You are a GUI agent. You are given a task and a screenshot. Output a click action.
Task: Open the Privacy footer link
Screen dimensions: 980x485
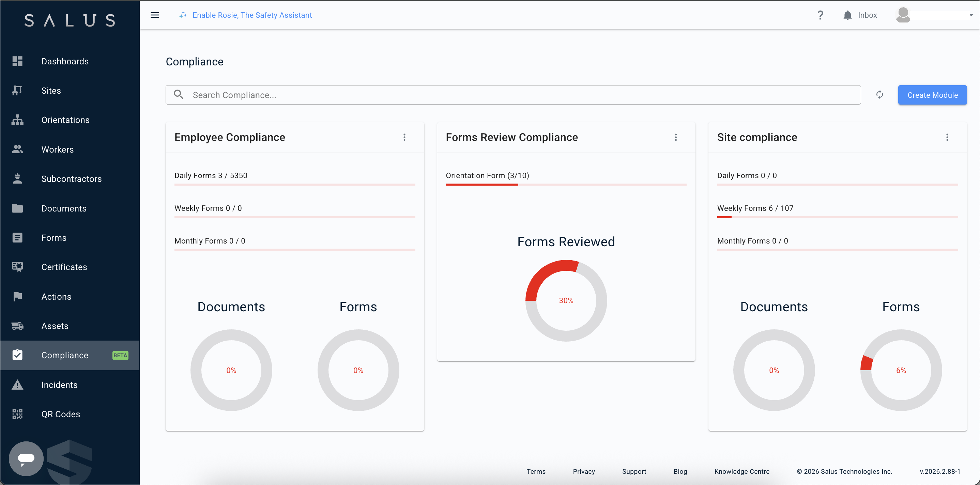584,471
